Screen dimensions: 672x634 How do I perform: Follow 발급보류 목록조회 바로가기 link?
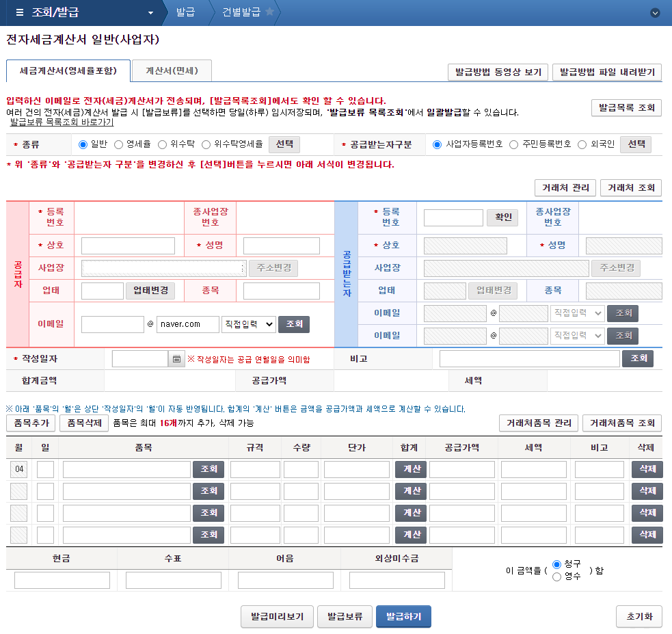pos(62,122)
